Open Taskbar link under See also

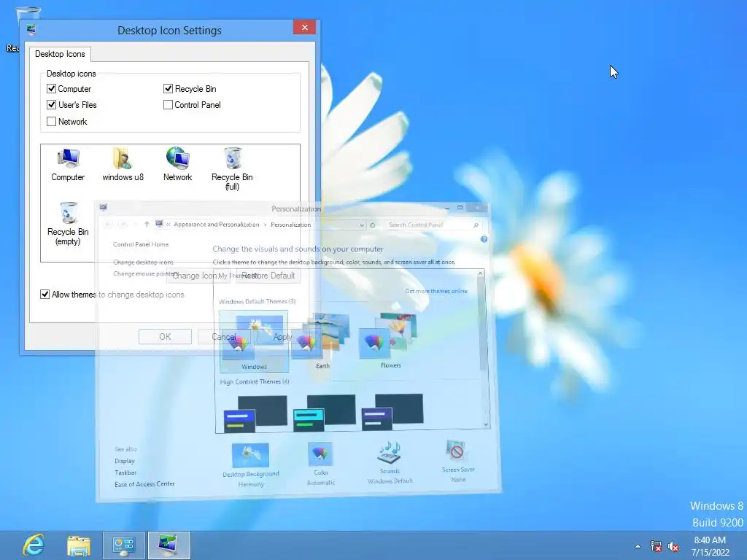click(x=125, y=472)
